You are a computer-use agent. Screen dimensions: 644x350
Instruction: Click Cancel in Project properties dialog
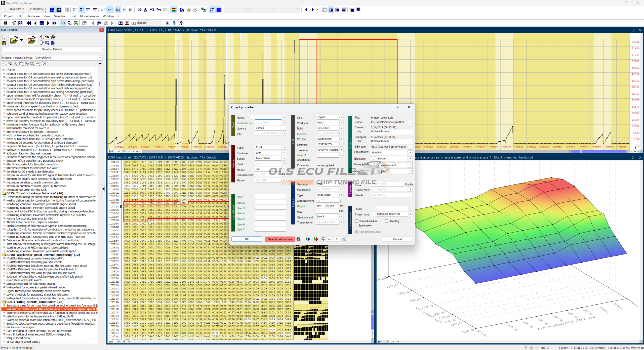(397, 239)
